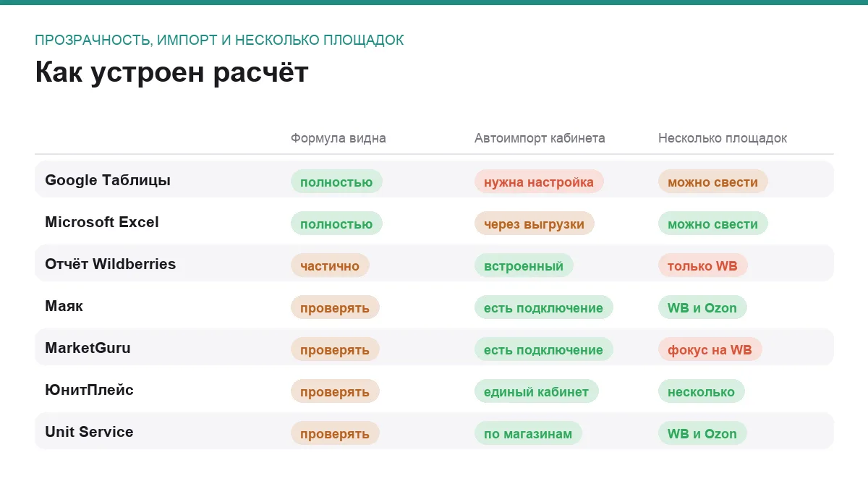Click 'есть подключение' badge in Маяк row
Viewport: 868px width, 489px height.
(x=543, y=307)
